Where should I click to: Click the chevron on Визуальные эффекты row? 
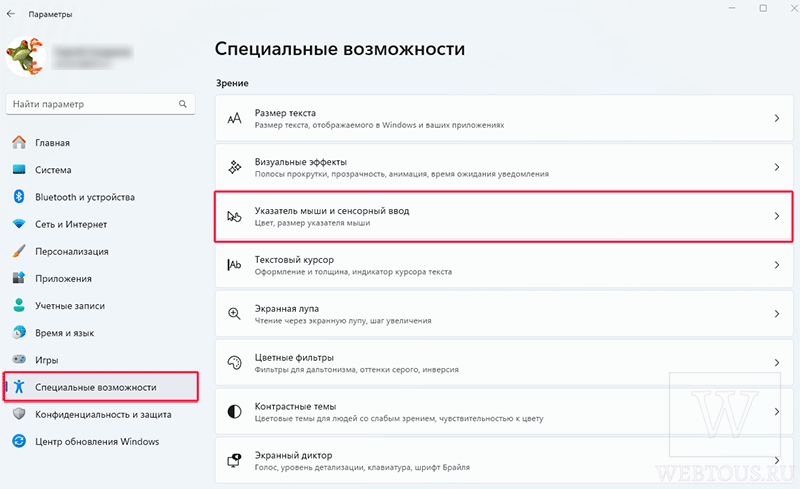777,167
